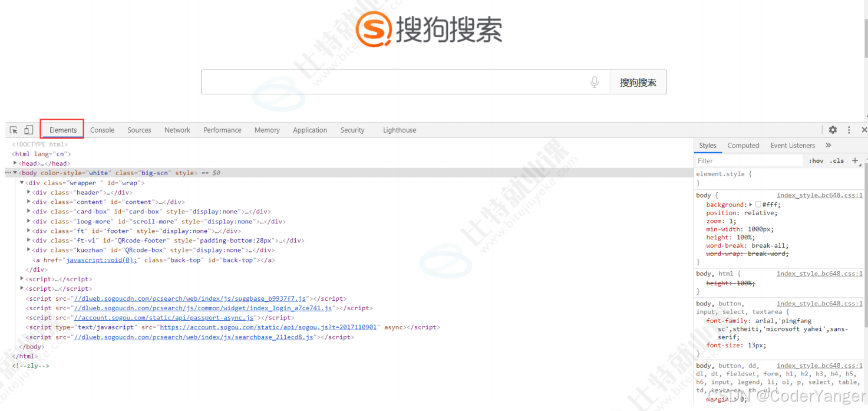Click the #fff background color swatch
Viewport: 868px width, 411px height.
tap(758, 205)
